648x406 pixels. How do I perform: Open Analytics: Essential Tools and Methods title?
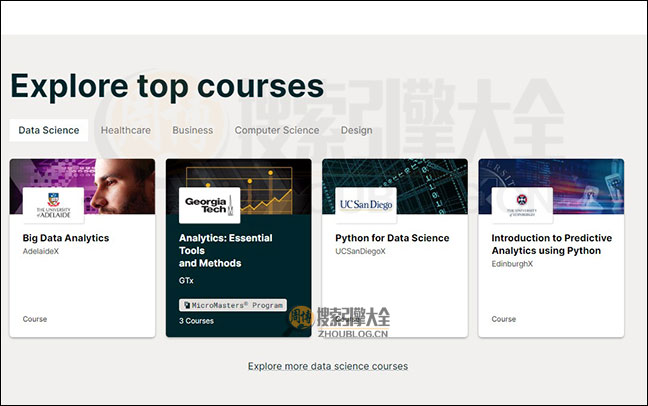[x=226, y=251]
